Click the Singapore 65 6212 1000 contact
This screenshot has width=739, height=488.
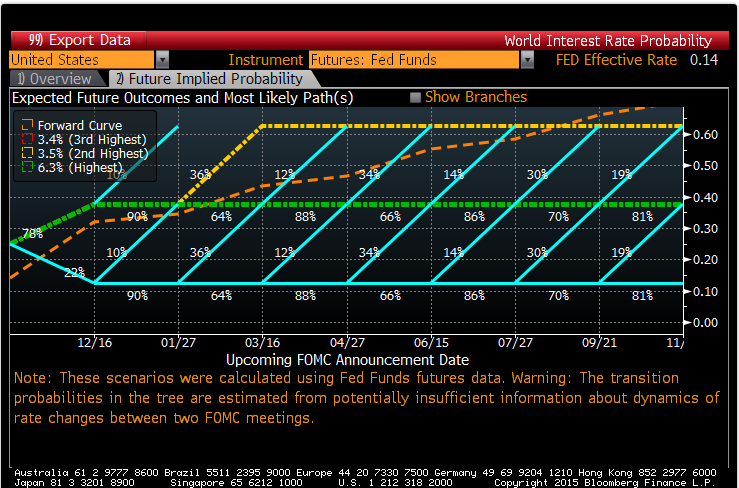click(236, 483)
